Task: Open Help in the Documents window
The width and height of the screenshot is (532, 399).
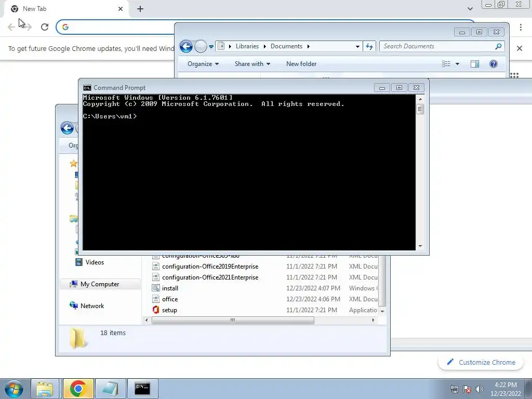Action: pos(494,64)
